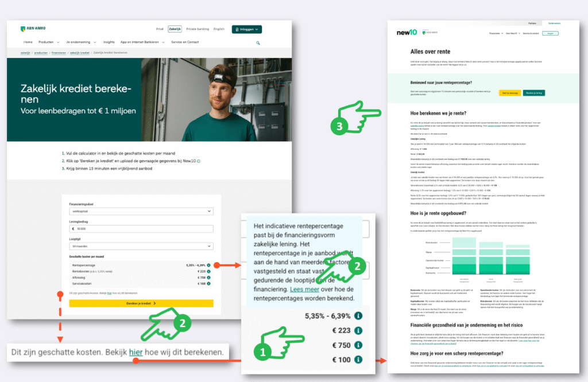The image size is (588, 382).
Task: Open the Looptijd dropdown
Action: [141, 245]
